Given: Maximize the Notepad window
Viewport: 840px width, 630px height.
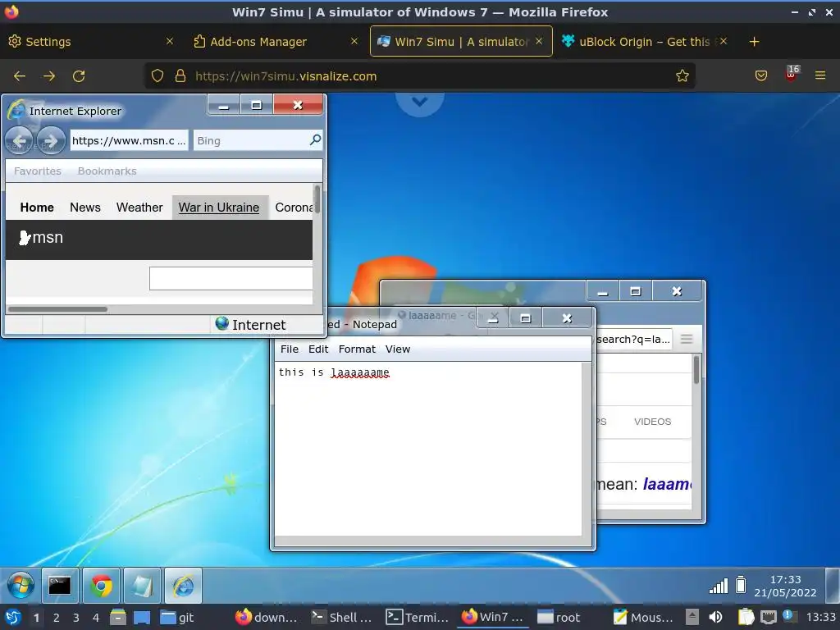Looking at the screenshot, I should click(x=526, y=317).
